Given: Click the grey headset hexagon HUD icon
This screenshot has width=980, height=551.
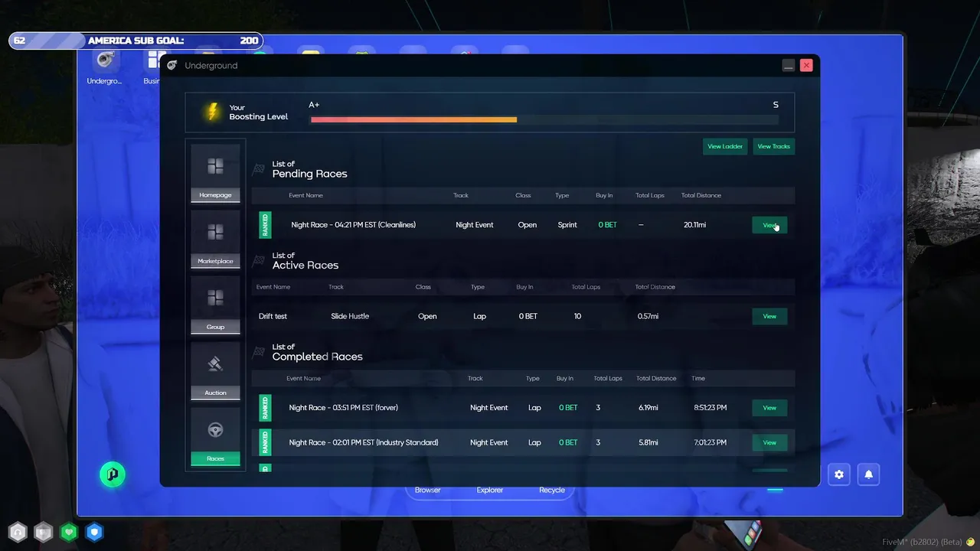Looking at the screenshot, I should [x=18, y=532].
